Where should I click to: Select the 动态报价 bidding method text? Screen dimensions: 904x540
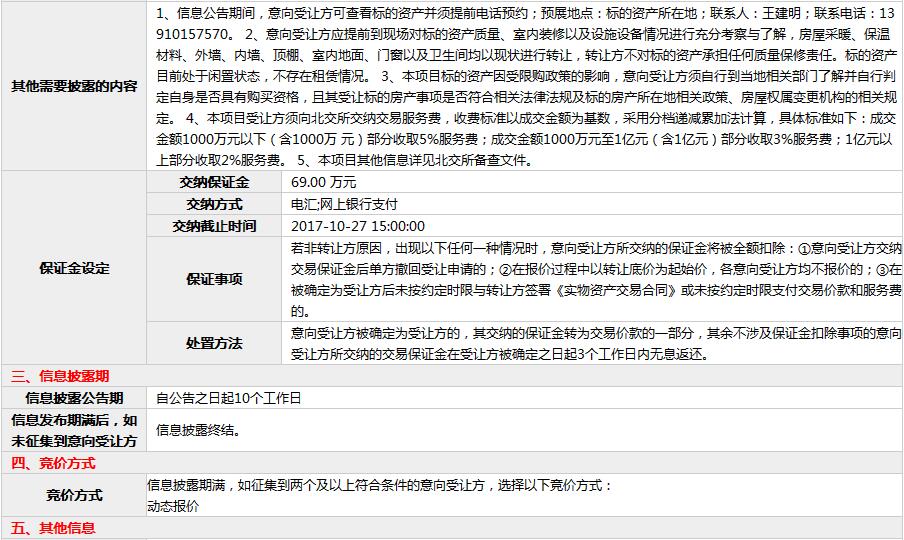tap(173, 506)
